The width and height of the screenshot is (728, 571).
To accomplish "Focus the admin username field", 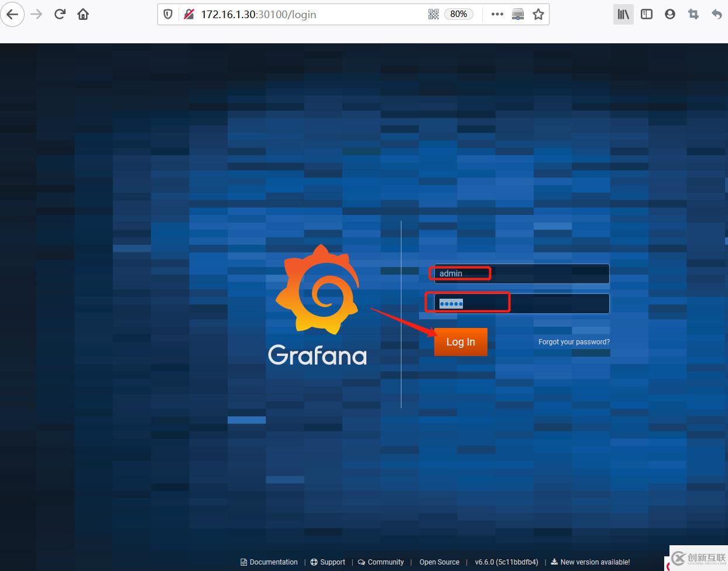I will 521,273.
